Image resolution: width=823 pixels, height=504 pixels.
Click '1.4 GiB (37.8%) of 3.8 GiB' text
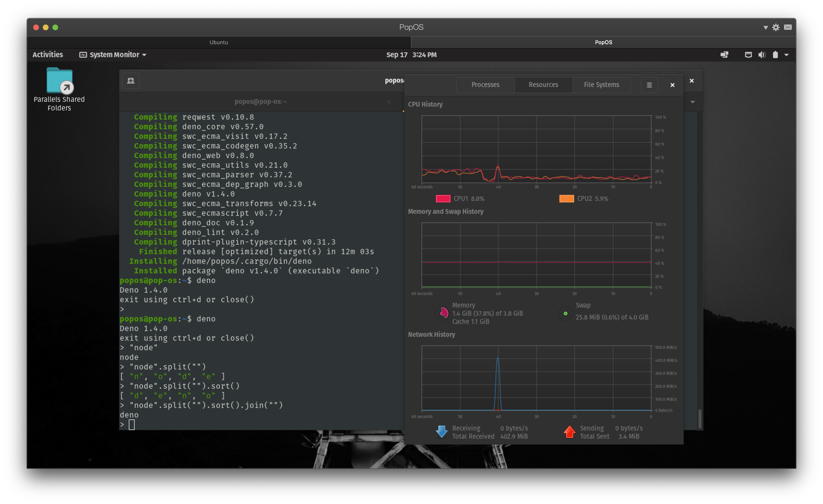[488, 313]
